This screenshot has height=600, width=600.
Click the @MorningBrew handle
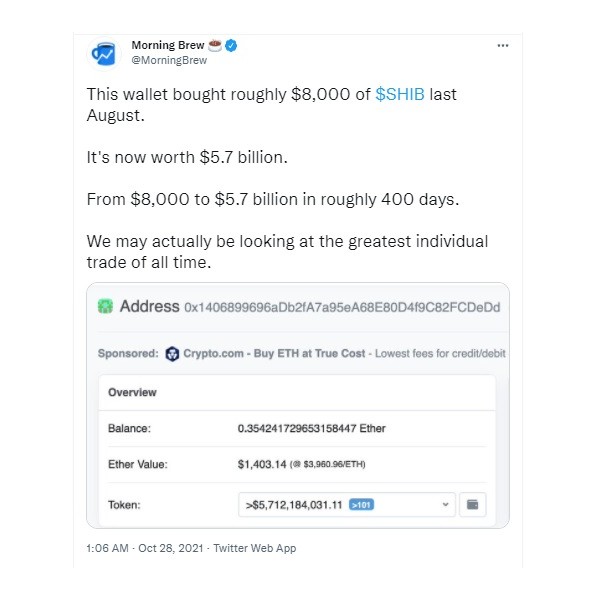pos(169,61)
